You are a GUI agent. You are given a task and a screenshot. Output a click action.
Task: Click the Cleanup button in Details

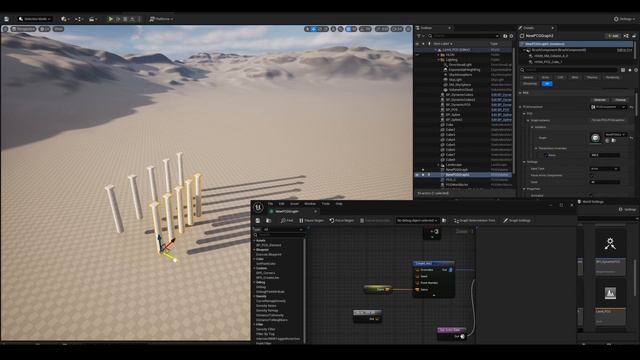(x=620, y=100)
